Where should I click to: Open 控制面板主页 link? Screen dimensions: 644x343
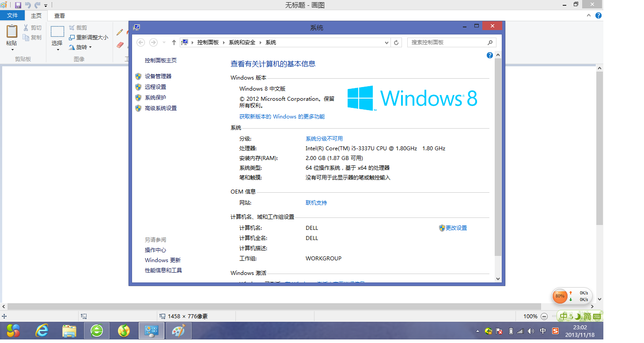(x=161, y=61)
